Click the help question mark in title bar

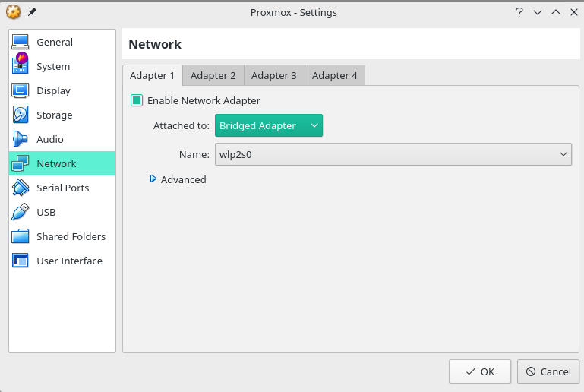coord(519,12)
